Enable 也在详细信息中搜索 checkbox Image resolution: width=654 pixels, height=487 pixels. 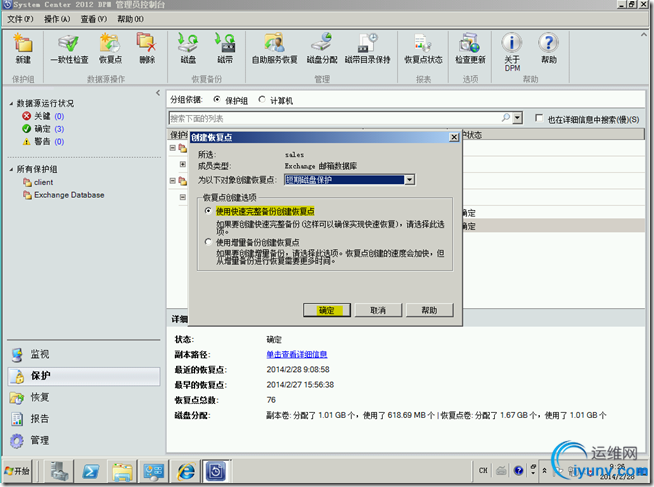point(539,118)
